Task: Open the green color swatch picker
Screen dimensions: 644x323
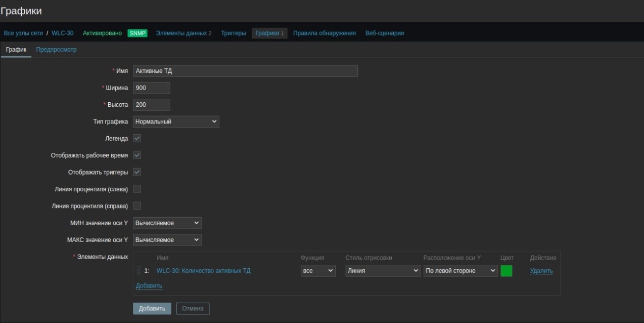Action: [506, 271]
